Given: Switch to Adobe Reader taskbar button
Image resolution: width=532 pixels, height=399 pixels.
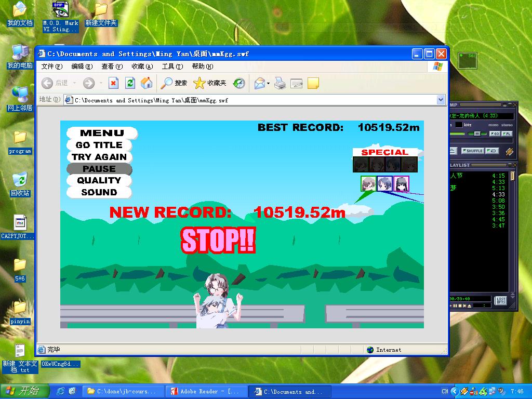Looking at the screenshot, I should click(207, 391).
